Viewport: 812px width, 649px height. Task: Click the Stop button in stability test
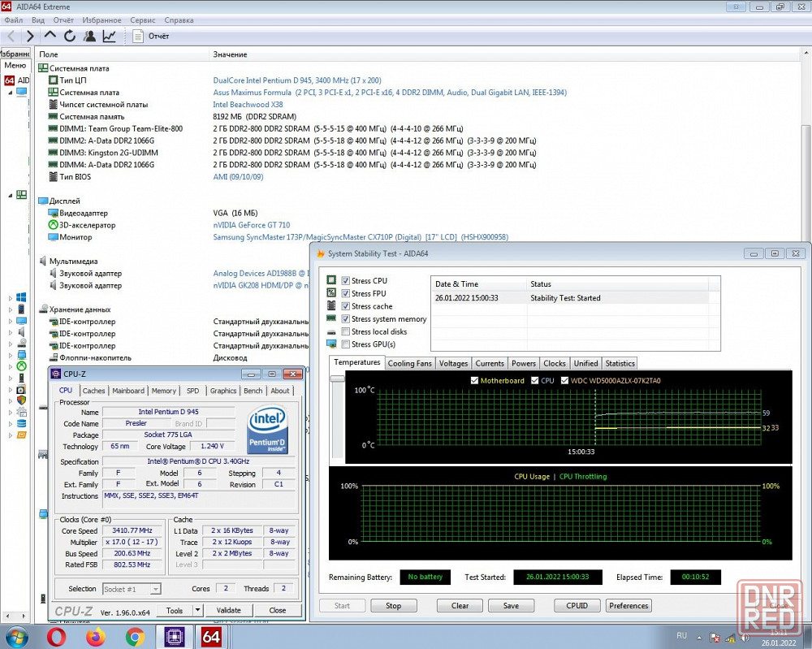pyautogui.click(x=393, y=605)
